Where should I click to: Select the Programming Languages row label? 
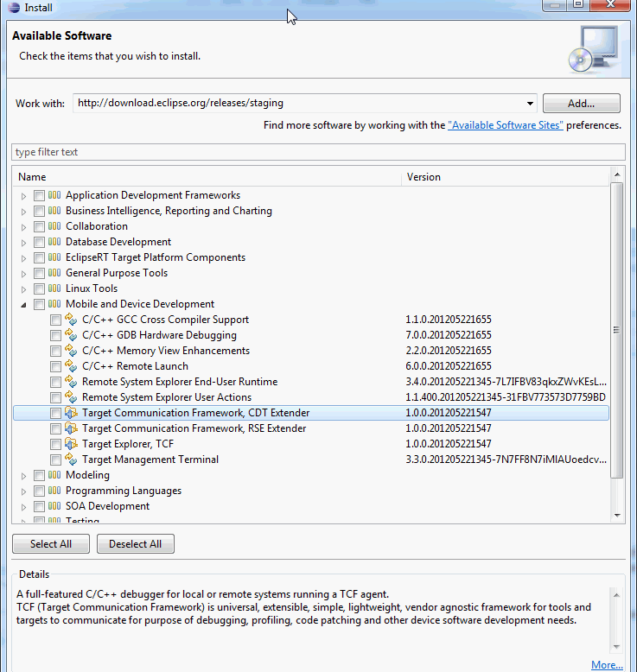(x=124, y=491)
